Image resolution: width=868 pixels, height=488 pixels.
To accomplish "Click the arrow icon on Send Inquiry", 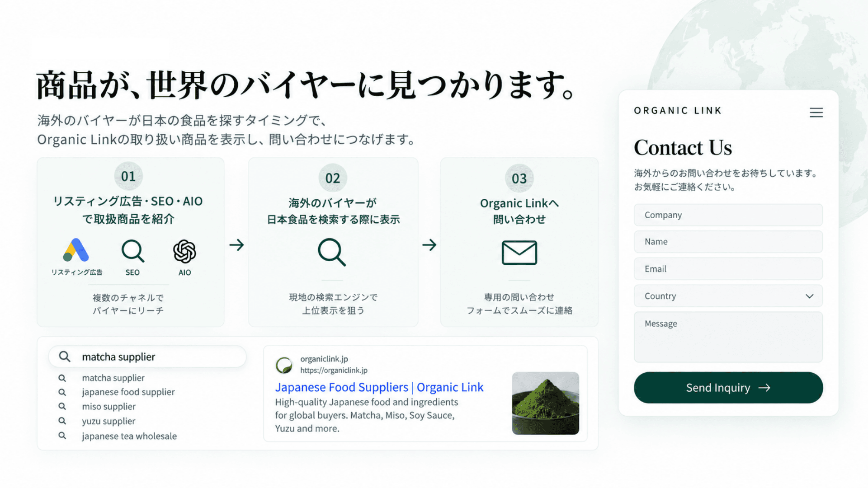I will 764,388.
